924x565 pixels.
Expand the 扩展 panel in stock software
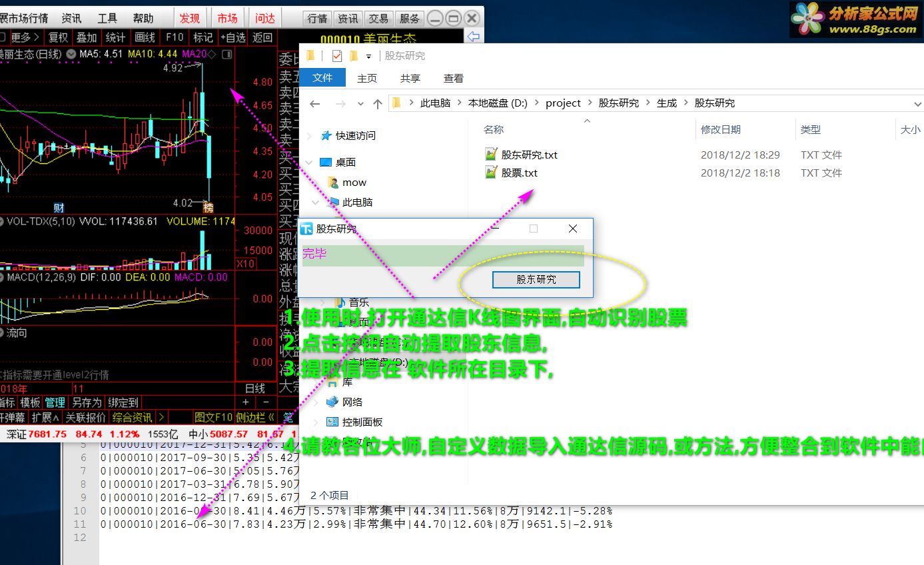(45, 417)
